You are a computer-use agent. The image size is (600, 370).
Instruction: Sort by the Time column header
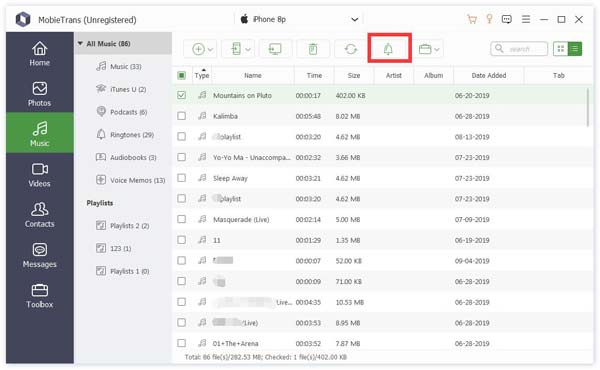[314, 75]
